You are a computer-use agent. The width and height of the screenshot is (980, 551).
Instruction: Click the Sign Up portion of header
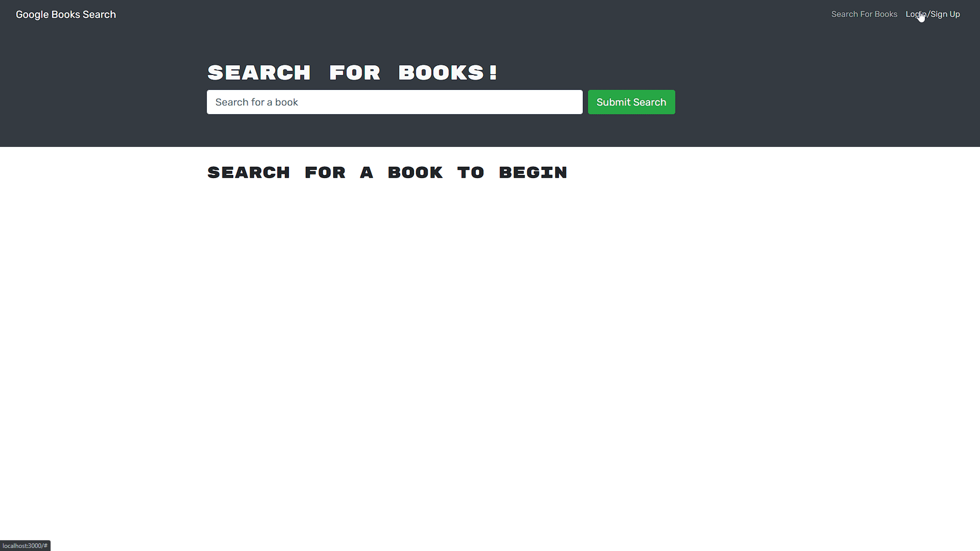click(x=946, y=13)
